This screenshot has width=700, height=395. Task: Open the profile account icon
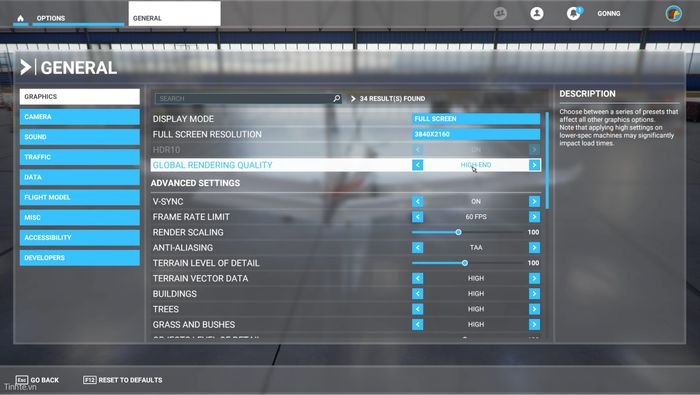point(537,13)
